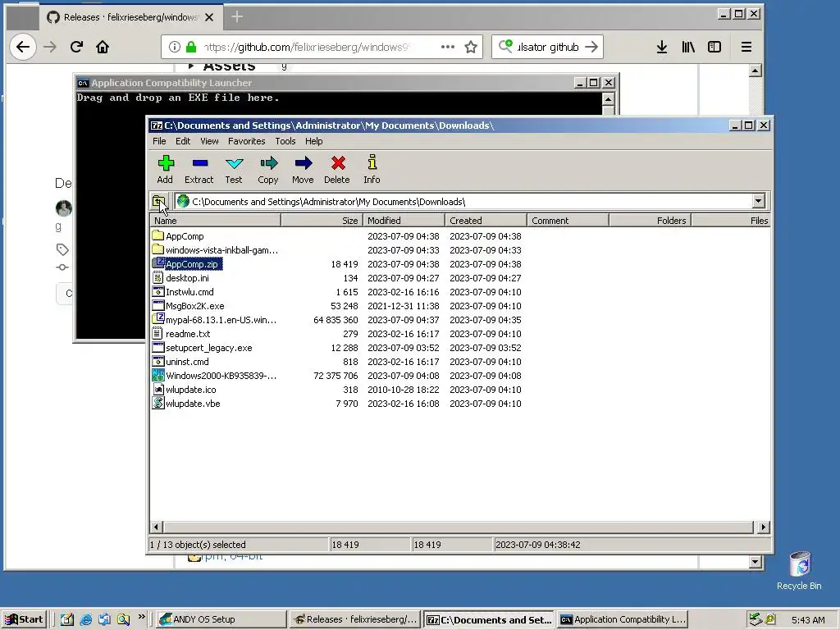This screenshot has width=840, height=630.
Task: Show site information icon in URL bar
Action: click(174, 47)
